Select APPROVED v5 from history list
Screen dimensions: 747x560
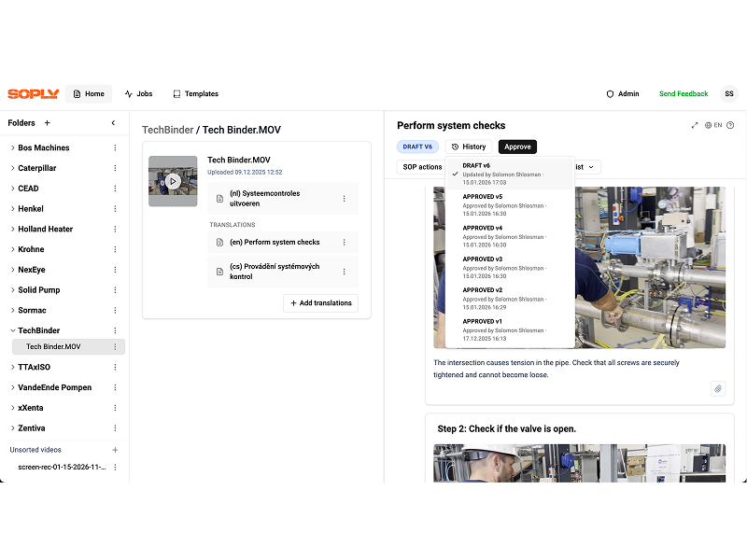pyautogui.click(x=509, y=202)
